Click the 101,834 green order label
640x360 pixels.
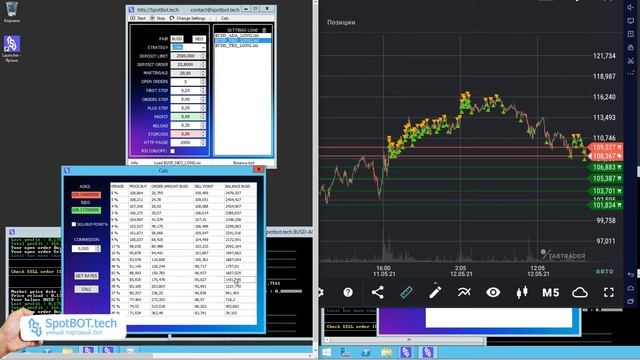[606, 205]
